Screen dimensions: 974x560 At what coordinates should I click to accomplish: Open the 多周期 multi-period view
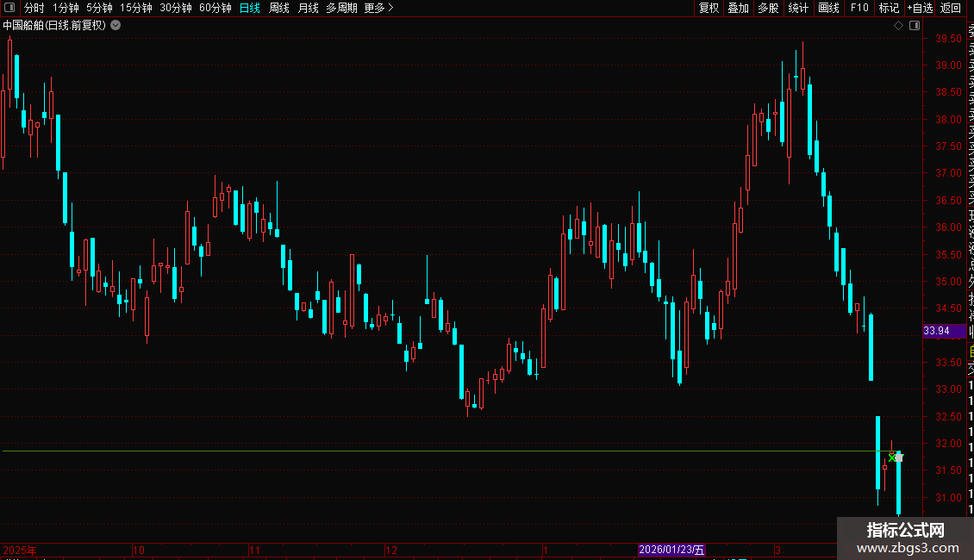click(x=341, y=8)
